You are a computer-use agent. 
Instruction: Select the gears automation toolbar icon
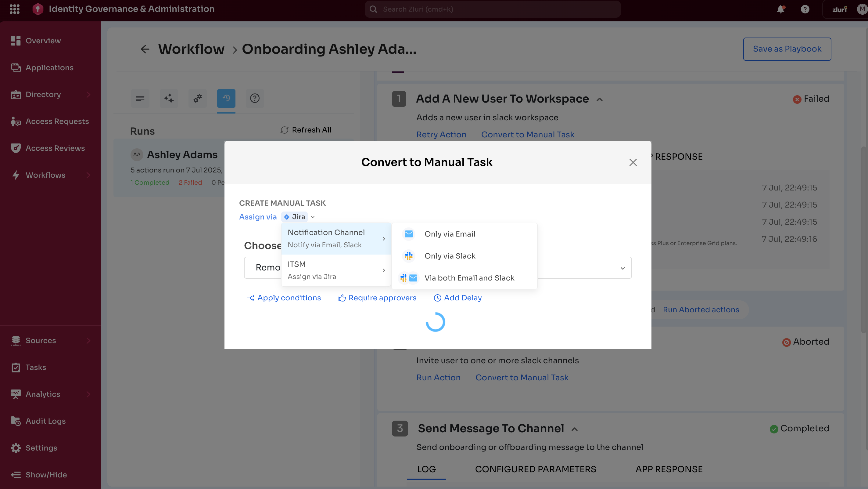(x=197, y=98)
